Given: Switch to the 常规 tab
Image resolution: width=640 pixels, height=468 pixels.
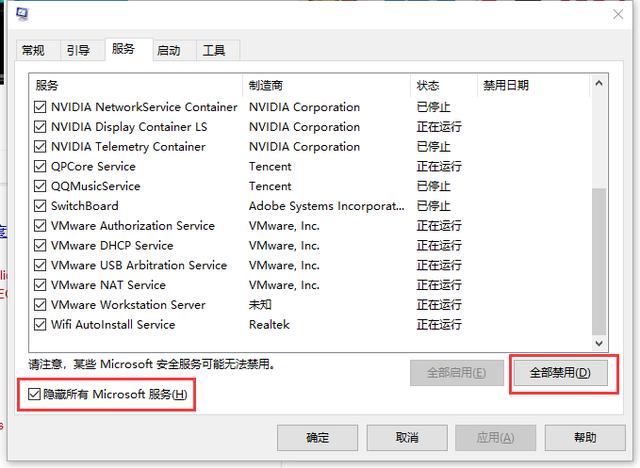Looking at the screenshot, I should coord(33,51).
